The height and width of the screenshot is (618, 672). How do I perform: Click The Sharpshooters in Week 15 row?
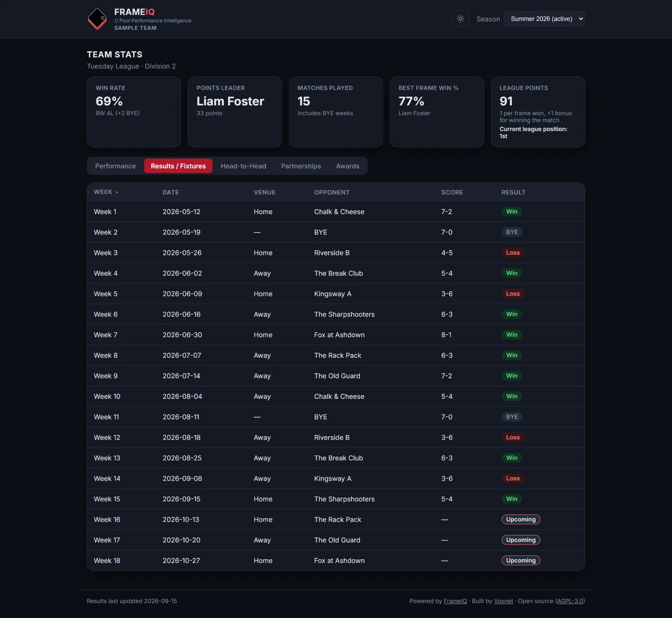pyautogui.click(x=344, y=499)
